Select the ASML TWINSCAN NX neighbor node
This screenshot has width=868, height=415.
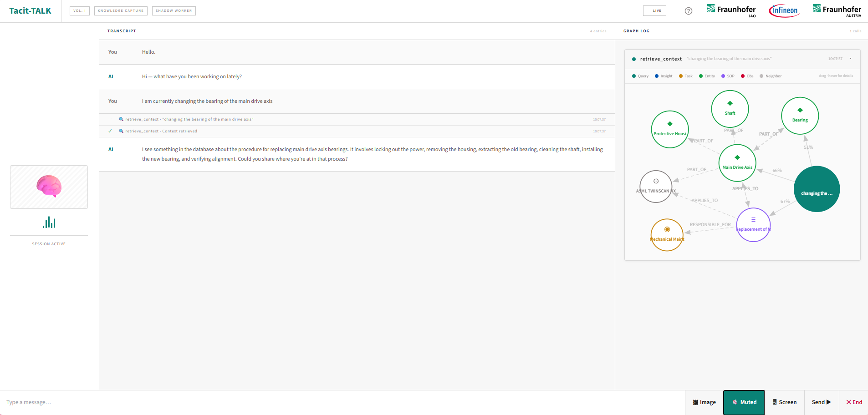click(x=655, y=187)
